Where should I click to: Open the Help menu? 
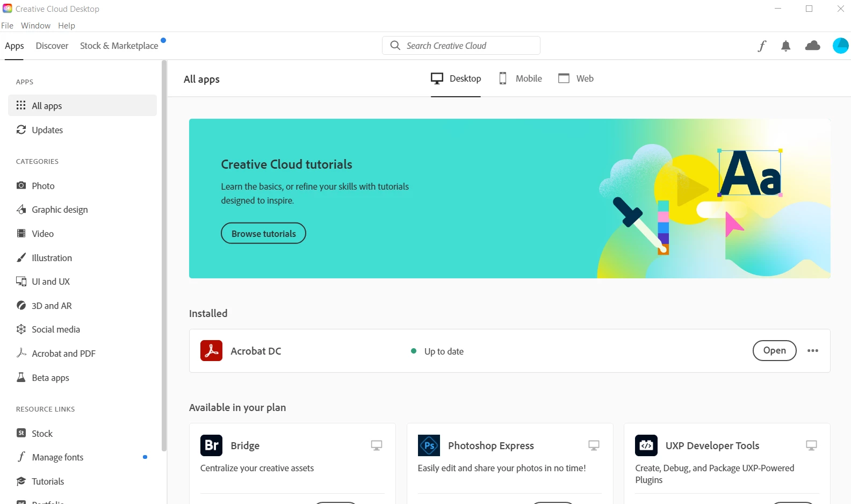coord(67,25)
